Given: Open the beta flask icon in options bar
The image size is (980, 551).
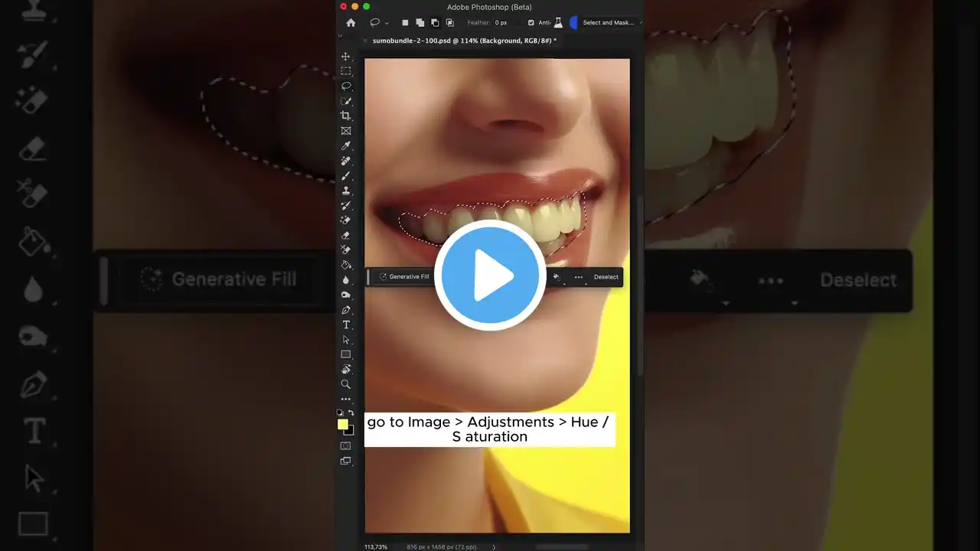Looking at the screenshot, I should 558,23.
